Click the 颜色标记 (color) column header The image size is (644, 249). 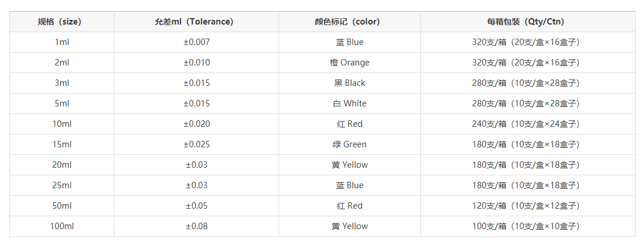[x=350, y=22]
